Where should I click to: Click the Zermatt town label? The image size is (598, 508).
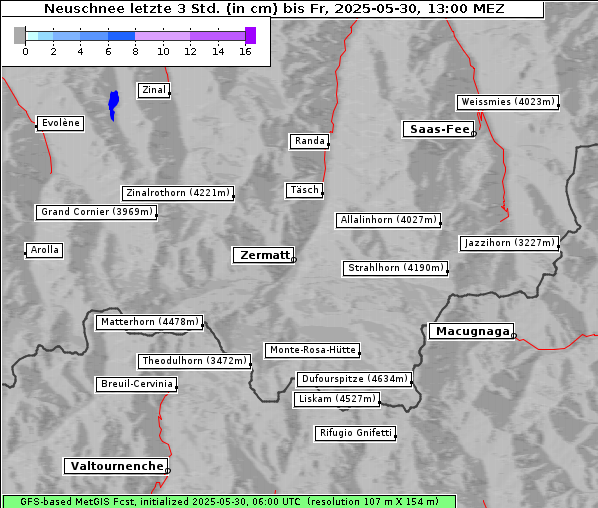click(263, 255)
